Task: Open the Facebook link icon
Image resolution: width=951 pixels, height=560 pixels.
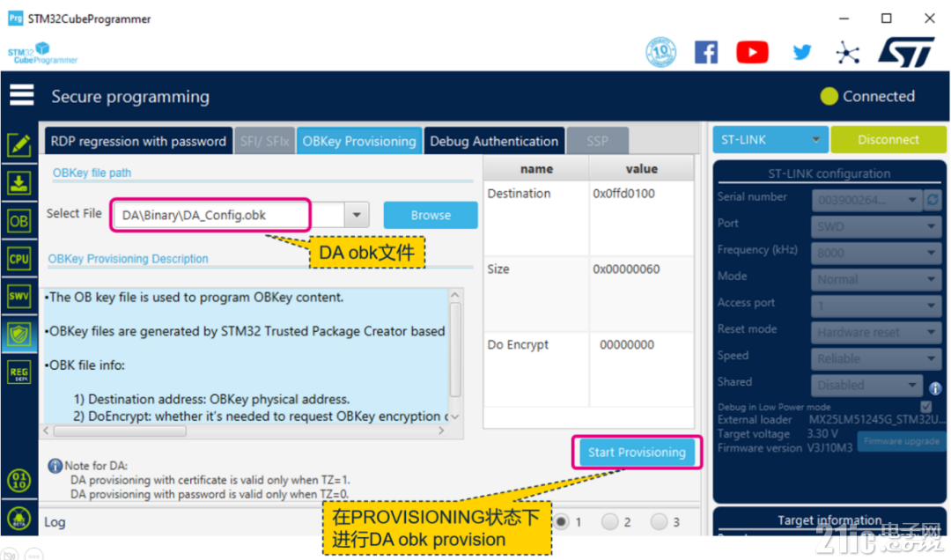Action: [706, 52]
